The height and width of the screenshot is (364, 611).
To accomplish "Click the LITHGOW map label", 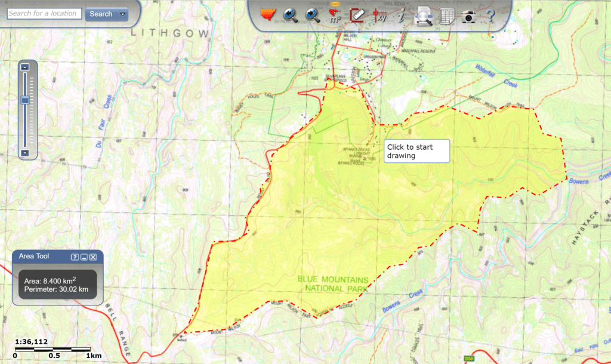I will coord(170,33).
